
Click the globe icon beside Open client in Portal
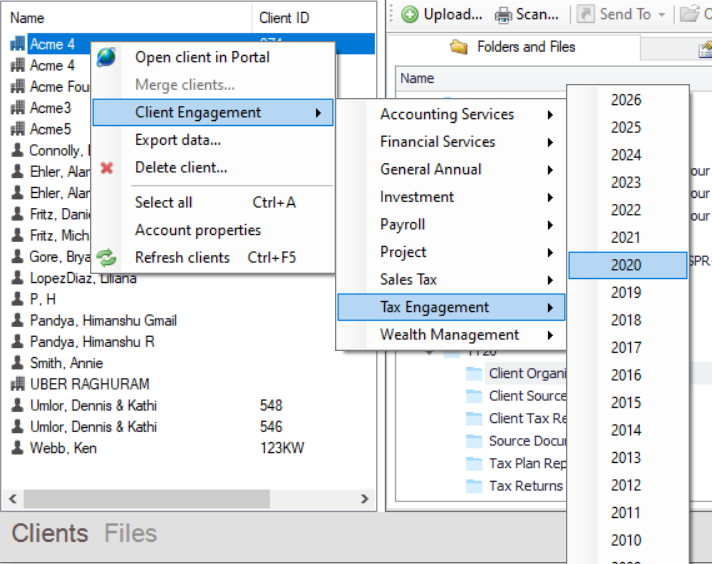point(106,58)
